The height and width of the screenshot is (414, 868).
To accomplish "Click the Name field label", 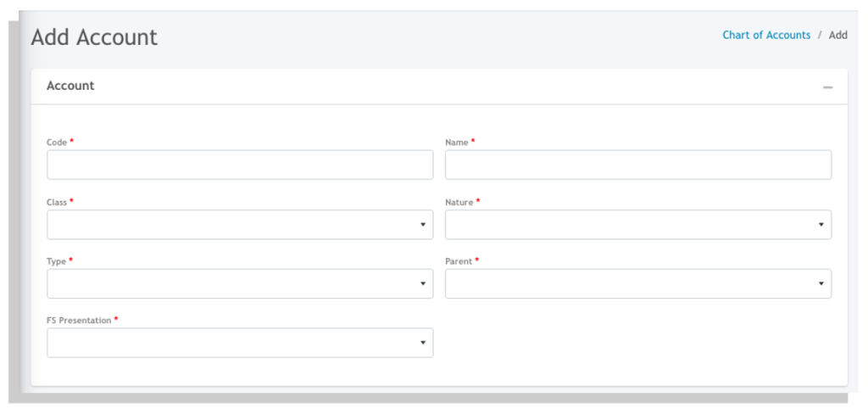I will (x=457, y=143).
